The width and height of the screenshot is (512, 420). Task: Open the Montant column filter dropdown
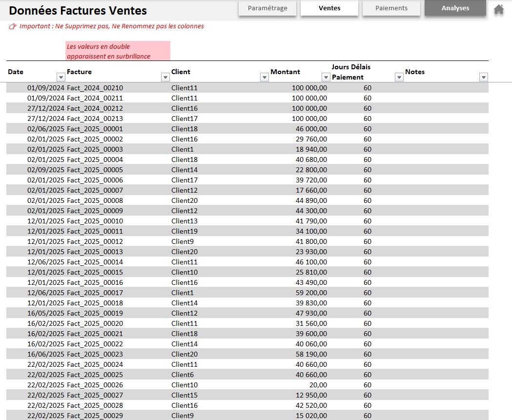[x=326, y=77]
